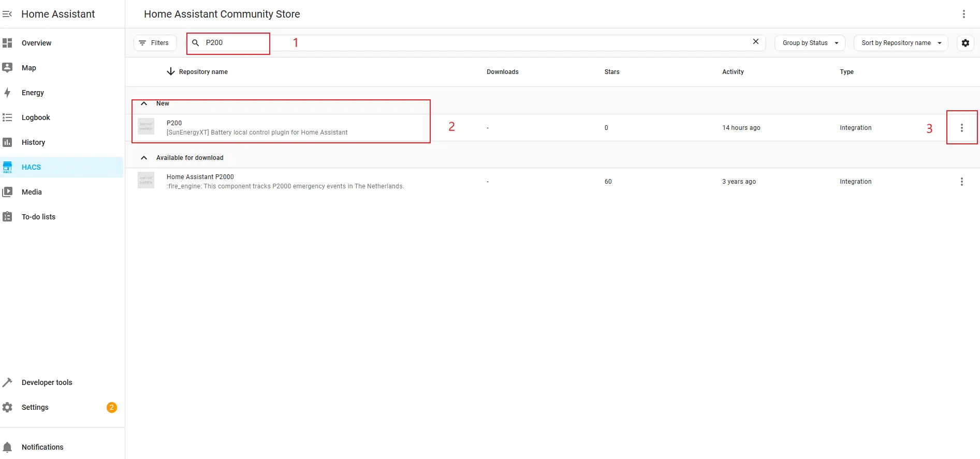Open Settings with the gear icon

(7, 407)
